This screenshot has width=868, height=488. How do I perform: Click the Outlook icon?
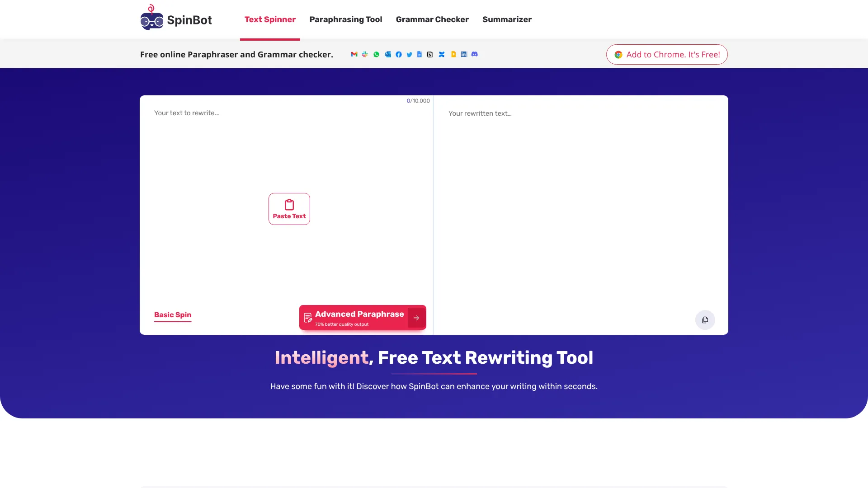tap(388, 54)
